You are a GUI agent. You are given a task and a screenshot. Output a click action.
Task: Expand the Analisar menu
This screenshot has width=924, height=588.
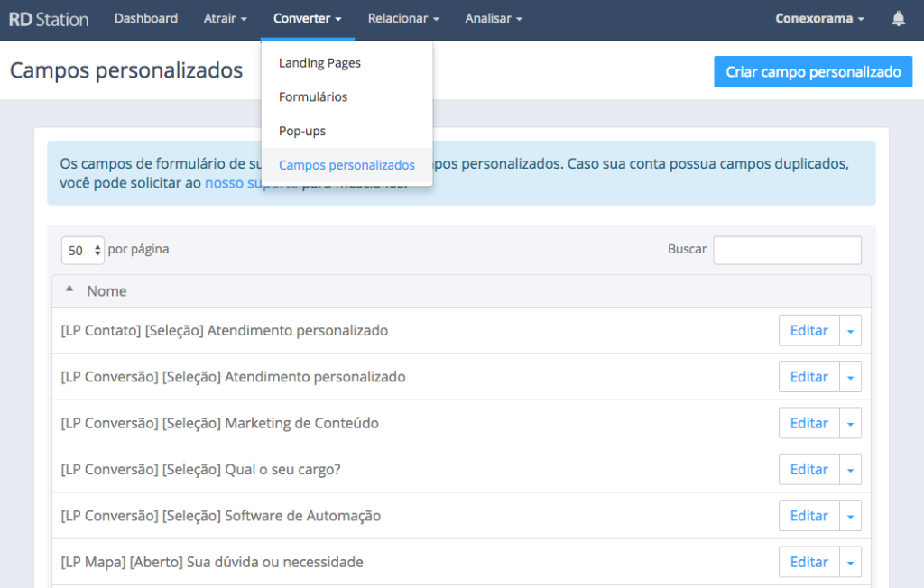(x=493, y=18)
